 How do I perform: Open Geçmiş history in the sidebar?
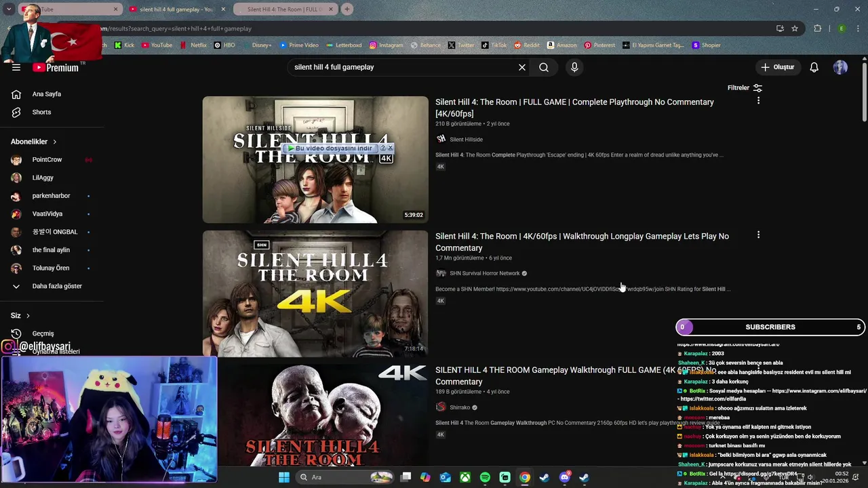click(43, 333)
